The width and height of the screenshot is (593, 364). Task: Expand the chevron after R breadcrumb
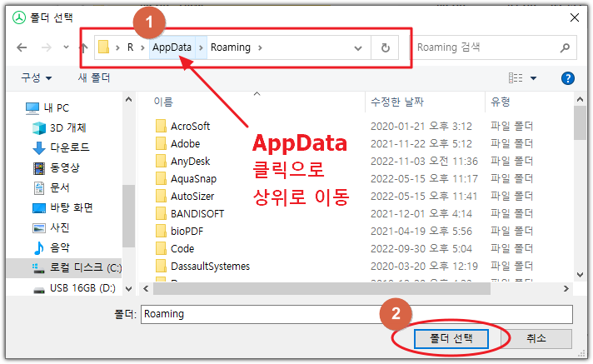[142, 47]
